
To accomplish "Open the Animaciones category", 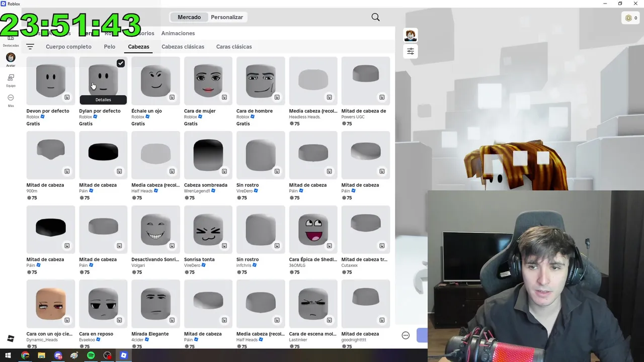I will pos(178,33).
